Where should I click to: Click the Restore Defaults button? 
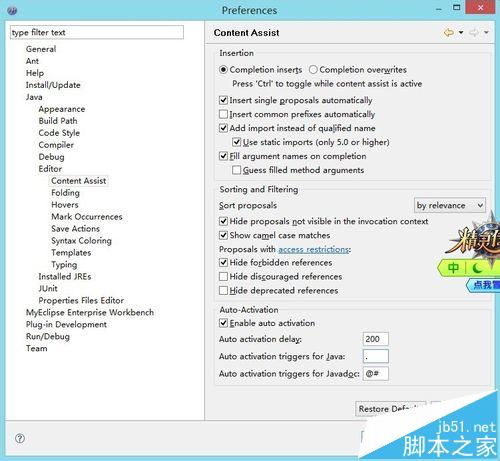point(391,409)
